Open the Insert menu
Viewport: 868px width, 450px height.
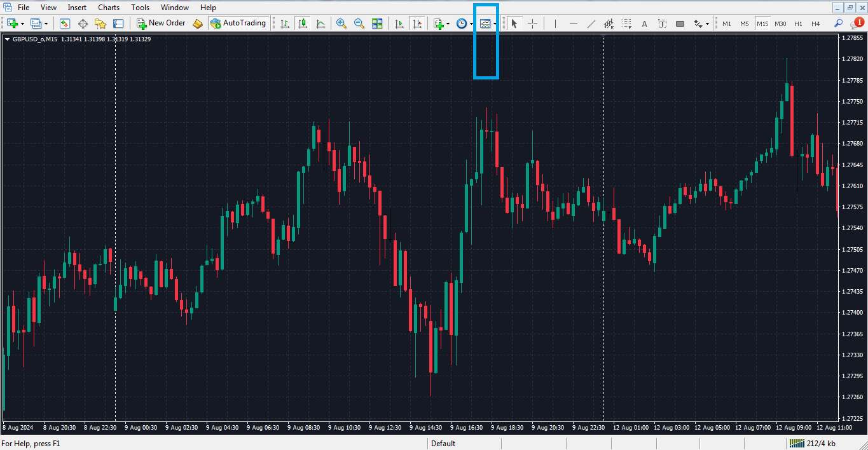76,7
